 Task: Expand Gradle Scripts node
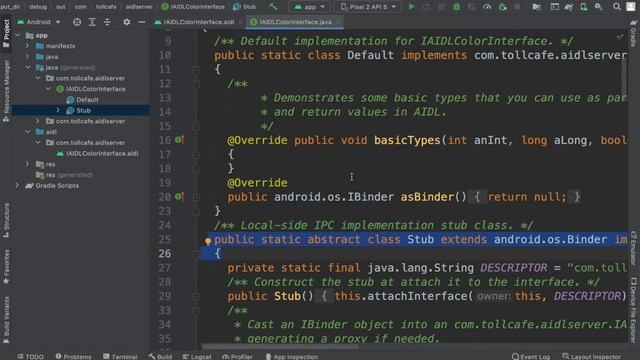pos(18,185)
